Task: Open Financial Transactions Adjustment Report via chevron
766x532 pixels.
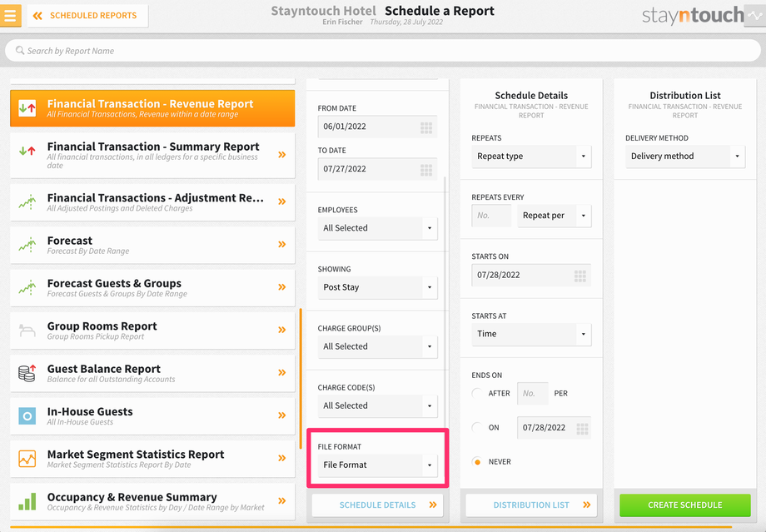Action: coord(282,201)
